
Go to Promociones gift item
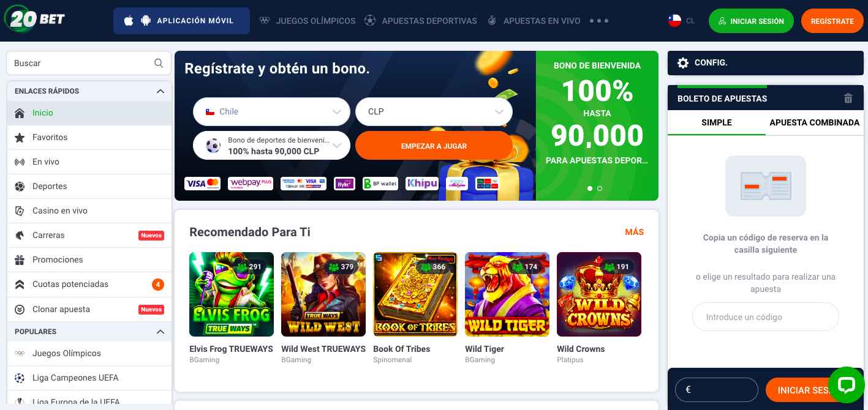tap(89, 259)
